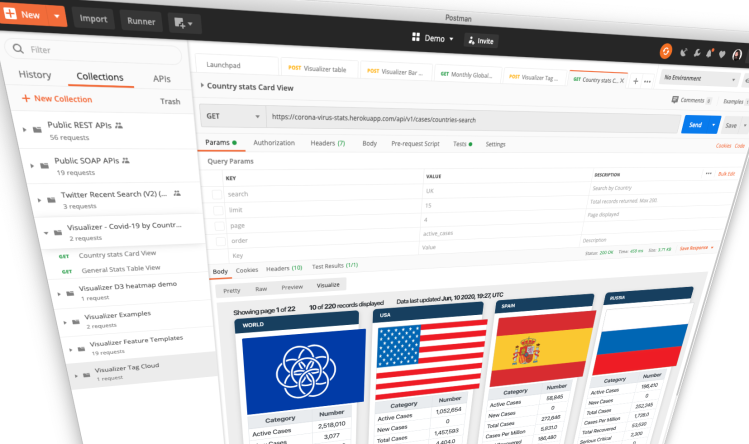Click the Save button
The width and height of the screenshot is (749, 444).
[731, 125]
